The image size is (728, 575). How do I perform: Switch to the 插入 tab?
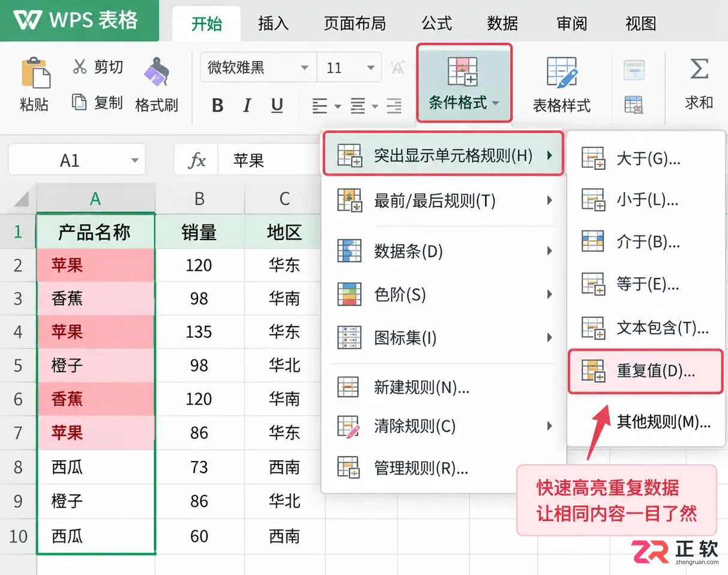[273, 23]
